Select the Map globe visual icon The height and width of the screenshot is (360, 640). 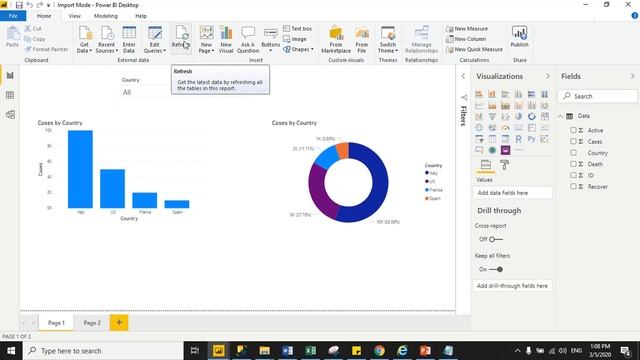pyautogui.click(x=479, y=128)
